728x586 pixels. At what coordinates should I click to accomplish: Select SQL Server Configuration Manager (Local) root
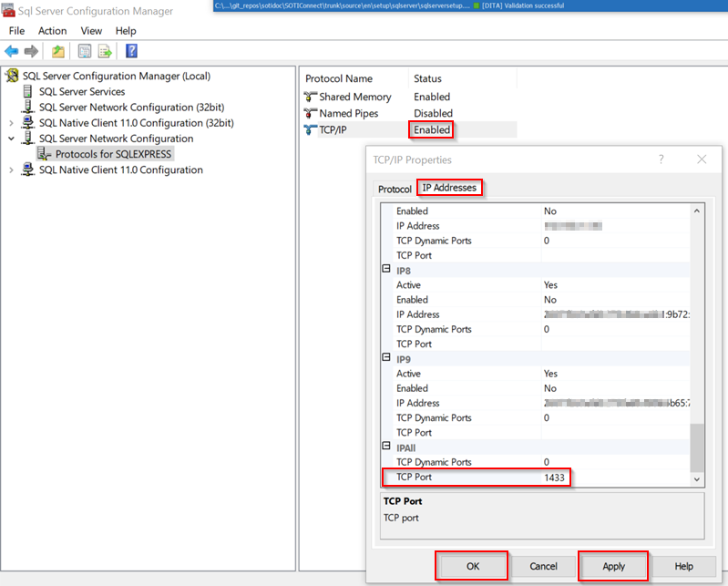coord(117,76)
